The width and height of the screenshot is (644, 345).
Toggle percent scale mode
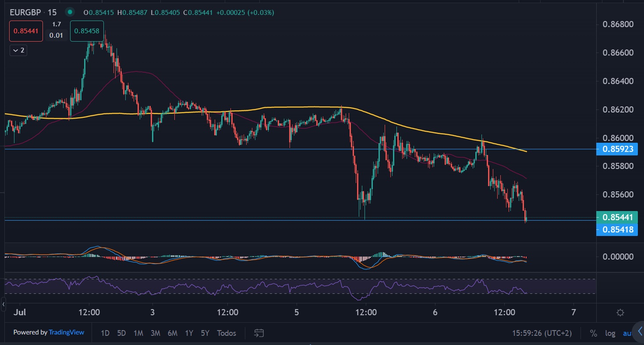[x=593, y=333]
